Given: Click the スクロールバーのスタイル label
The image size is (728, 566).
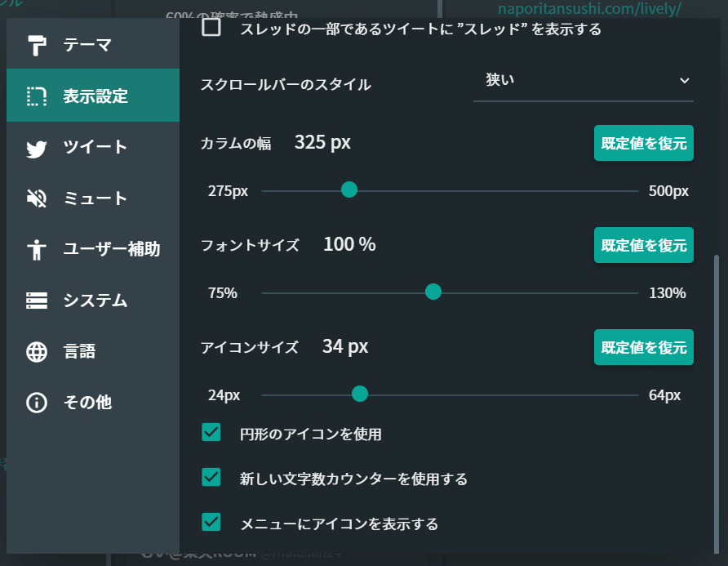Looking at the screenshot, I should (x=286, y=85).
